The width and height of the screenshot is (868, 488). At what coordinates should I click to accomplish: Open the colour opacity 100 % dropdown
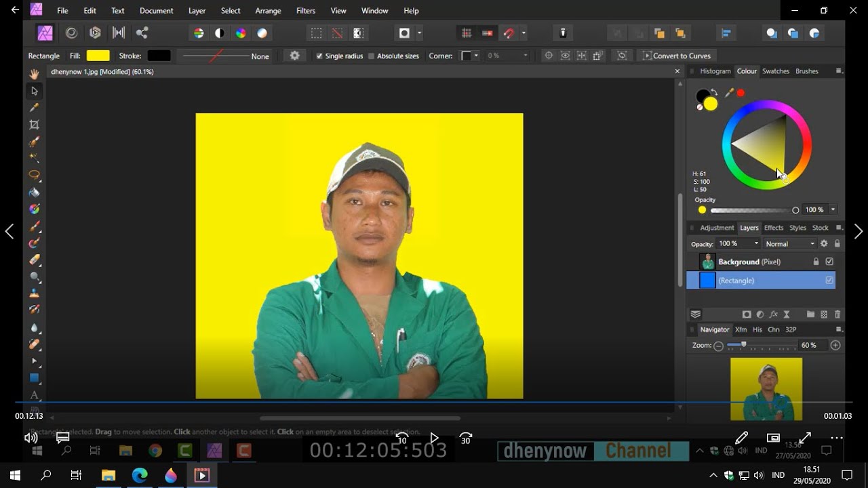coord(833,209)
